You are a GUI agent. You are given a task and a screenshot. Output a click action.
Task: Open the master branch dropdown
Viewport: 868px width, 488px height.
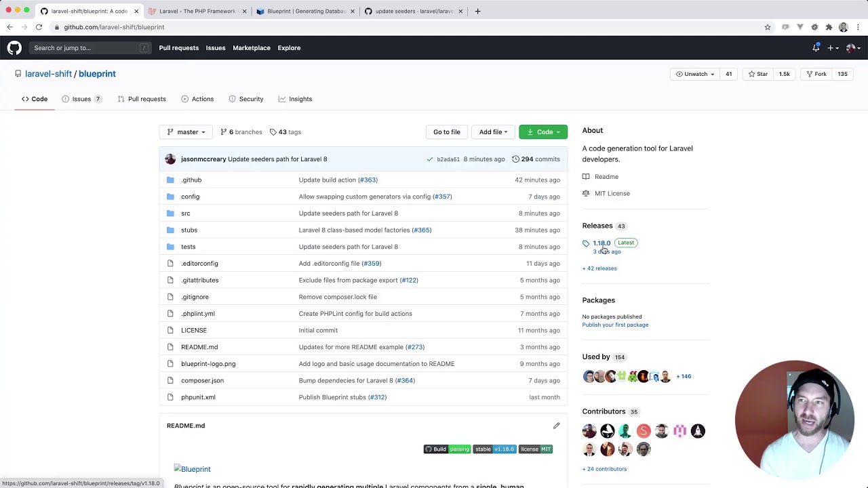[x=186, y=132]
